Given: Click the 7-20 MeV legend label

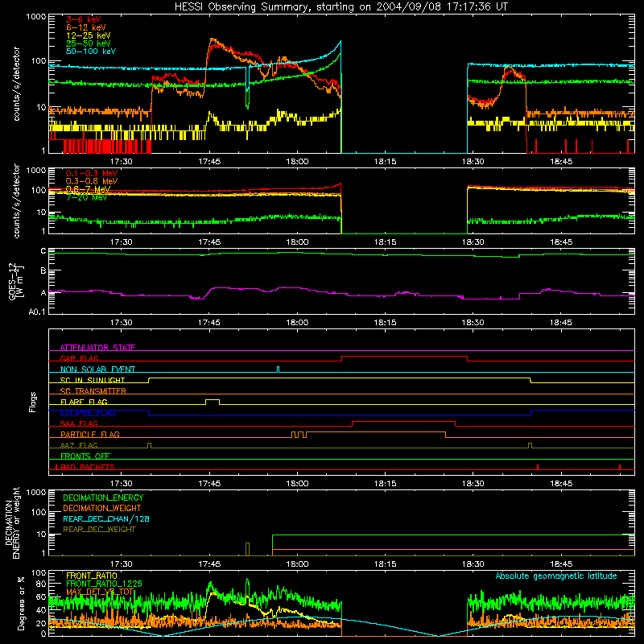Looking at the screenshot, I should (87, 197).
